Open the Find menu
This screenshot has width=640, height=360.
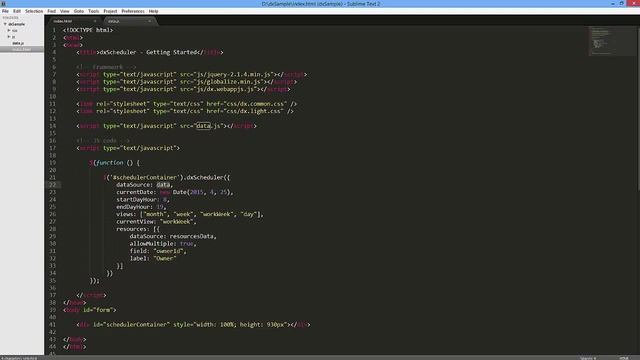pos(51,11)
